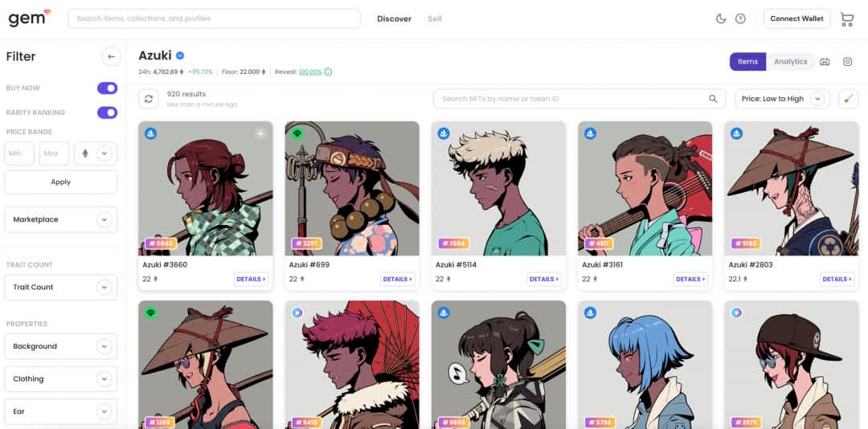868x429 pixels.
Task: Add Azuki #3660 to cart with the plus icon
Action: 260,133
